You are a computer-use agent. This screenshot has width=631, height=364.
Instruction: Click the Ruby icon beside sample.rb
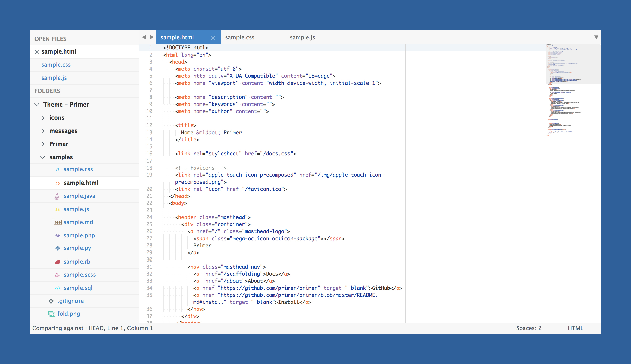pyautogui.click(x=57, y=262)
